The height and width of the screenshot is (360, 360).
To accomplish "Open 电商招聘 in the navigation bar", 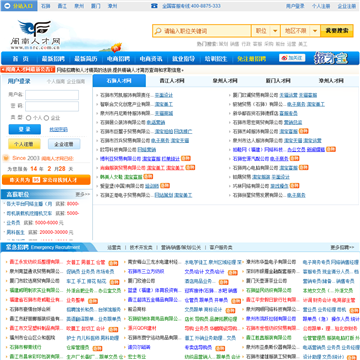I will pyautogui.click(x=118, y=59).
